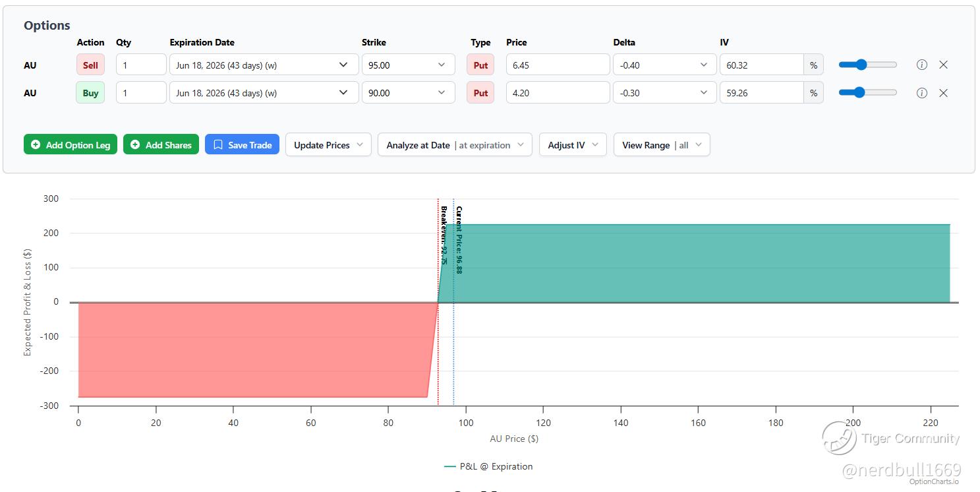Remove the Sell 95.00 put leg

coord(943,65)
